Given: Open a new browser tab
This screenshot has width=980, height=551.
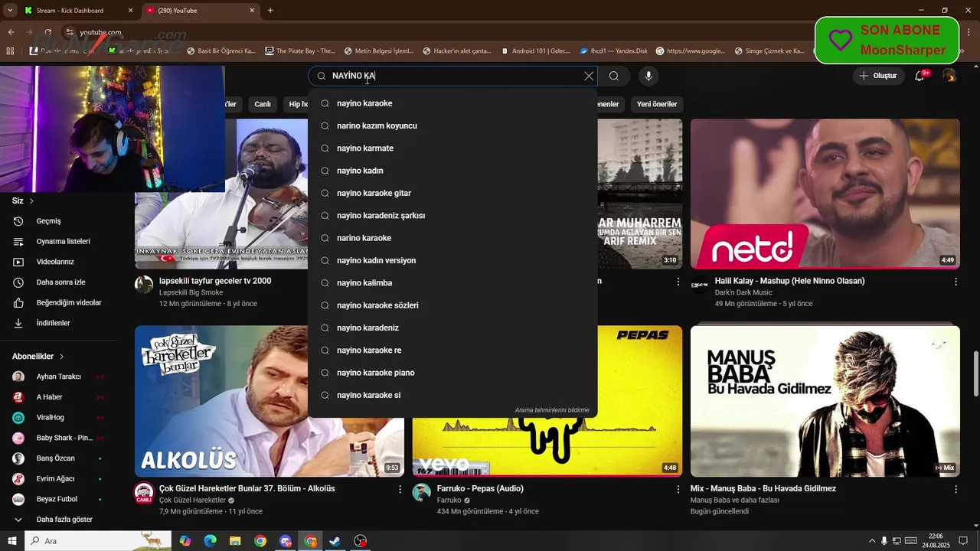Looking at the screenshot, I should pos(270,11).
